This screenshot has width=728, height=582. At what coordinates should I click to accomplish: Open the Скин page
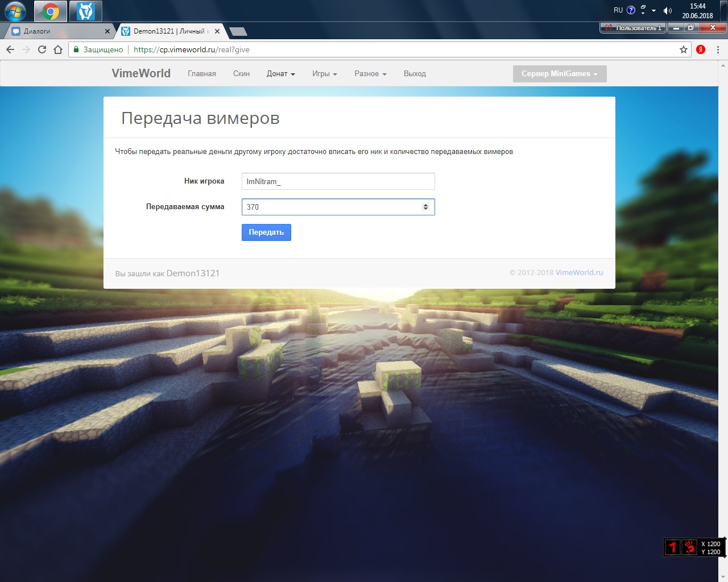coord(241,74)
